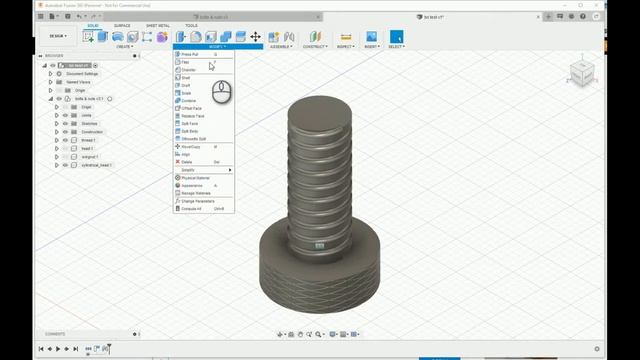The width and height of the screenshot is (640, 360).
Task: Click the timeline marker handle
Action: [x=109, y=348]
